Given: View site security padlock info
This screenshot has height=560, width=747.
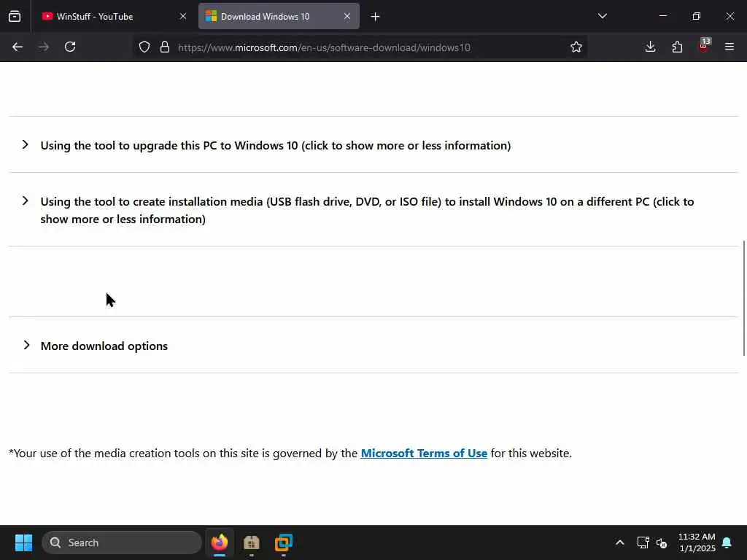Looking at the screenshot, I should click(165, 47).
